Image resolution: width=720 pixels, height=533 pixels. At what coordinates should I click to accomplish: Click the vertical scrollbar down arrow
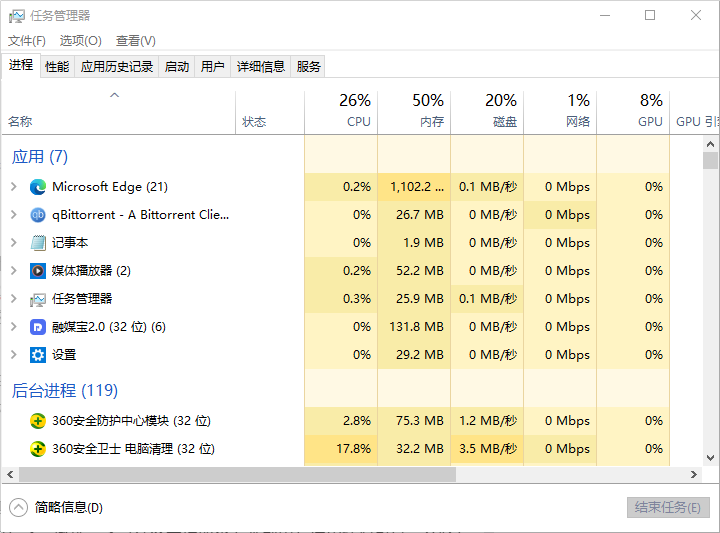(x=710, y=458)
